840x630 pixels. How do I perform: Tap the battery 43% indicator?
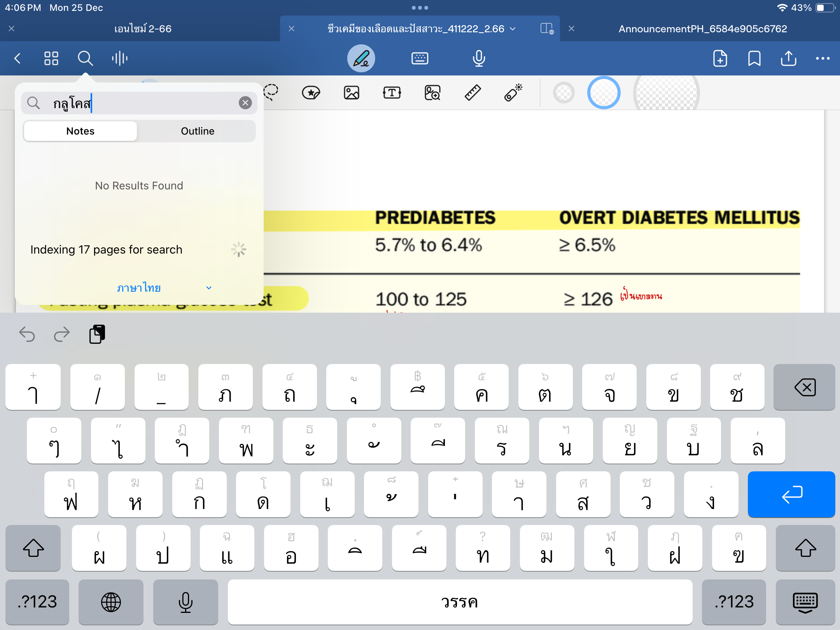pos(813,7)
